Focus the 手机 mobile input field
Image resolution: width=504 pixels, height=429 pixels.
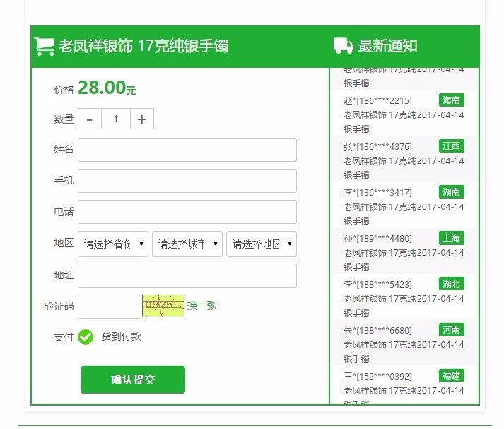187,181
